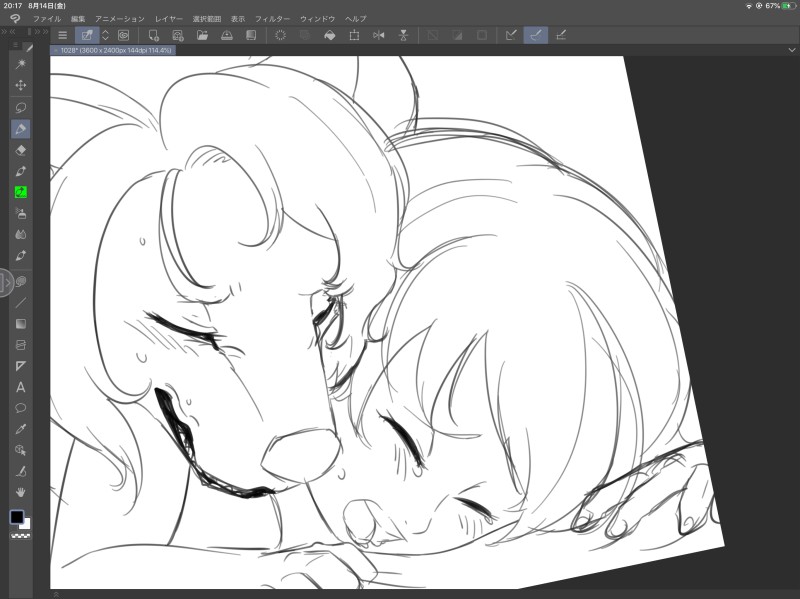Select the Hand pan tool
Viewport: 800px width, 599px height.
tap(21, 492)
